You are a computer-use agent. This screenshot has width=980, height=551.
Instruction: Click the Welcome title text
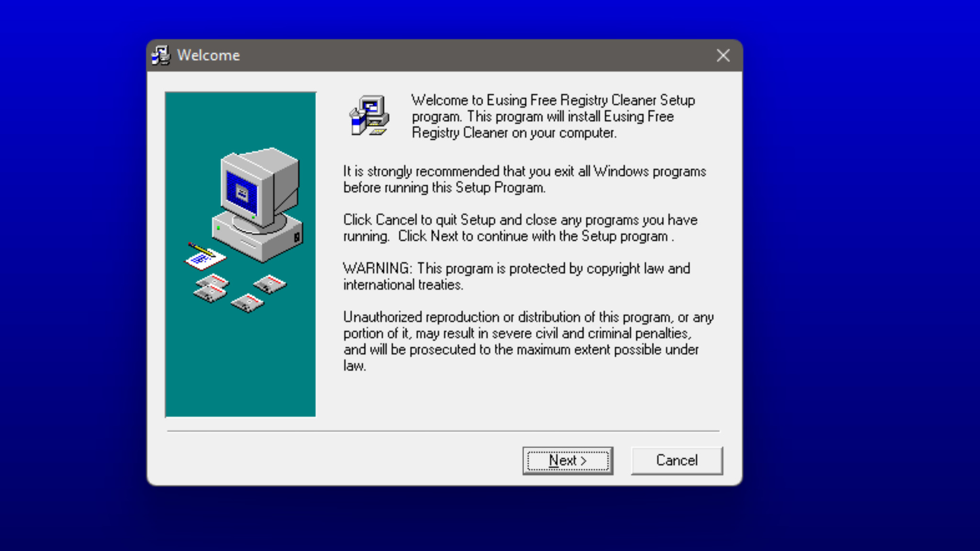[208, 55]
